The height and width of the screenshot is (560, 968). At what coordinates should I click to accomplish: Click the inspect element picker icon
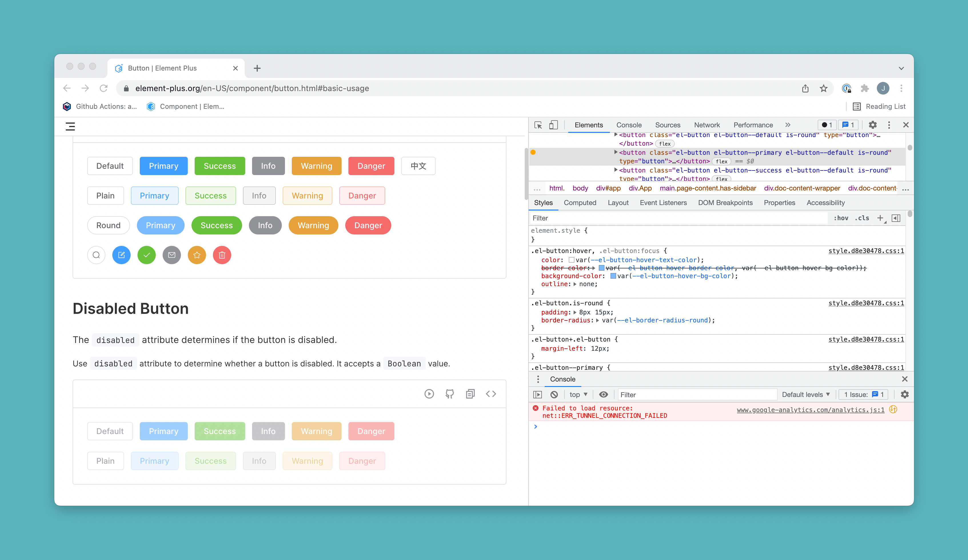(x=538, y=125)
